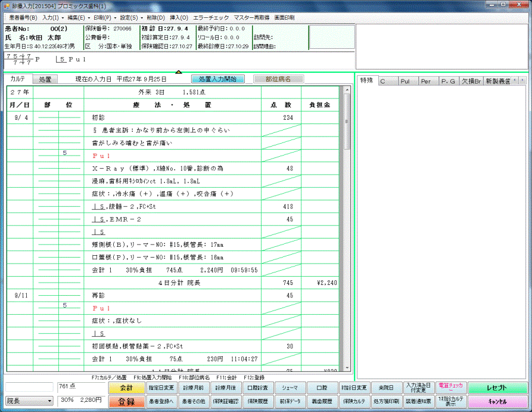This screenshot has height=412, width=532.
Task: Open the 編集(E) menu dropdown
Action: coord(79,18)
